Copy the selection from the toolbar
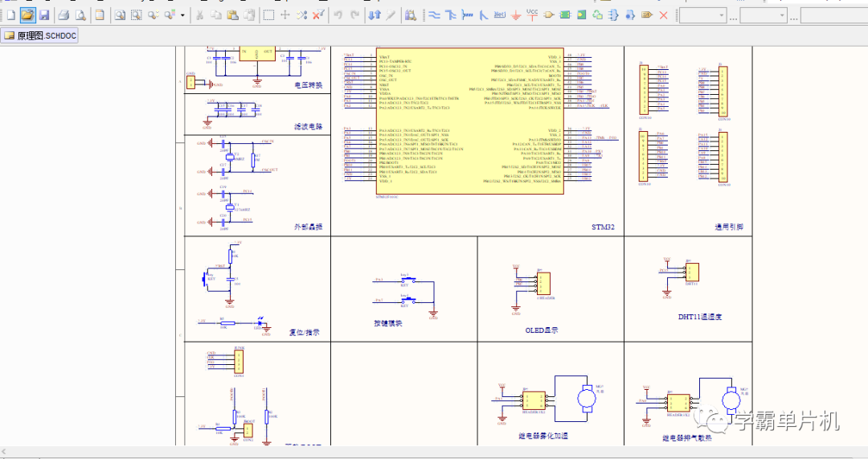Screen dimensions: 868x459 click(x=216, y=15)
